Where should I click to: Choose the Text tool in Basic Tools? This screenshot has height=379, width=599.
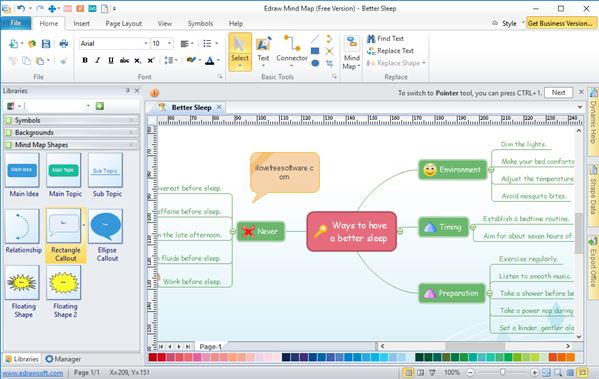coord(263,51)
